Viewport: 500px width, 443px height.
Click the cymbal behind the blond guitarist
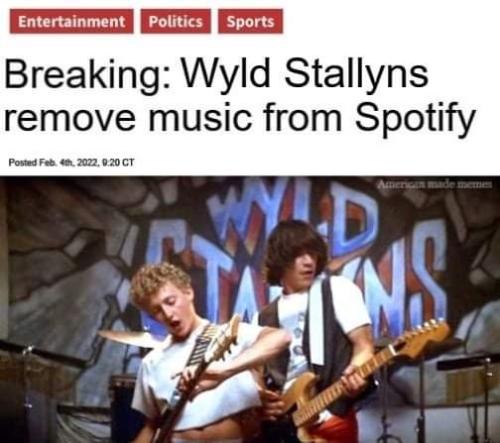128,337
